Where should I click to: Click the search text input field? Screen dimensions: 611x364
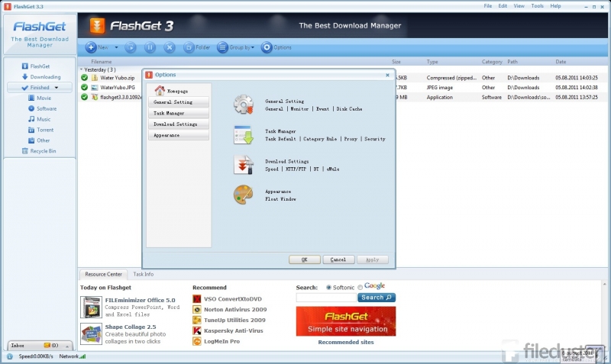325,298
